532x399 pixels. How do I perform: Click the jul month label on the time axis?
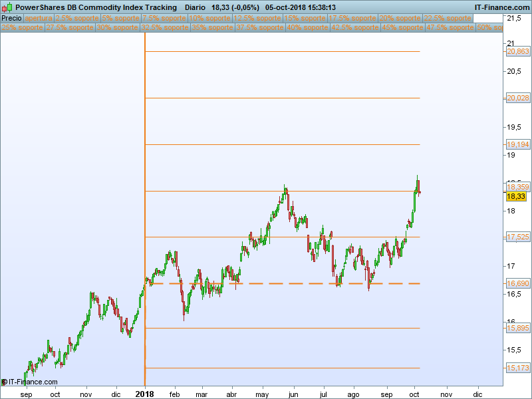[323, 395]
